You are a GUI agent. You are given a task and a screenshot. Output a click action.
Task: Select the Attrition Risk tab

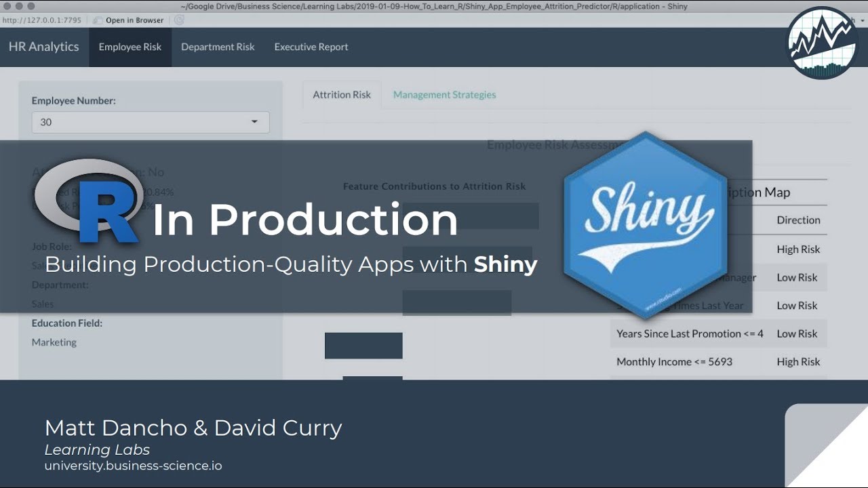[x=342, y=95]
